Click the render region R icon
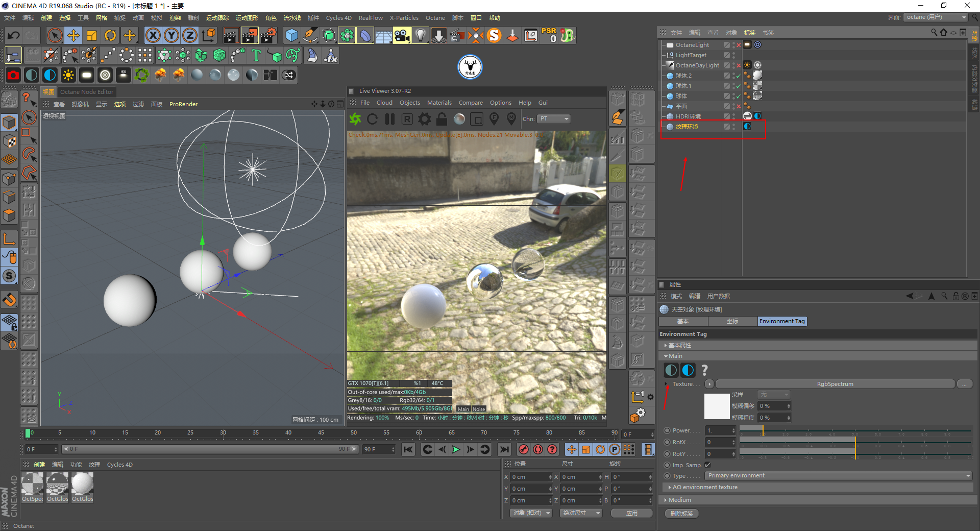Screen dimensions: 980x531 click(x=407, y=119)
